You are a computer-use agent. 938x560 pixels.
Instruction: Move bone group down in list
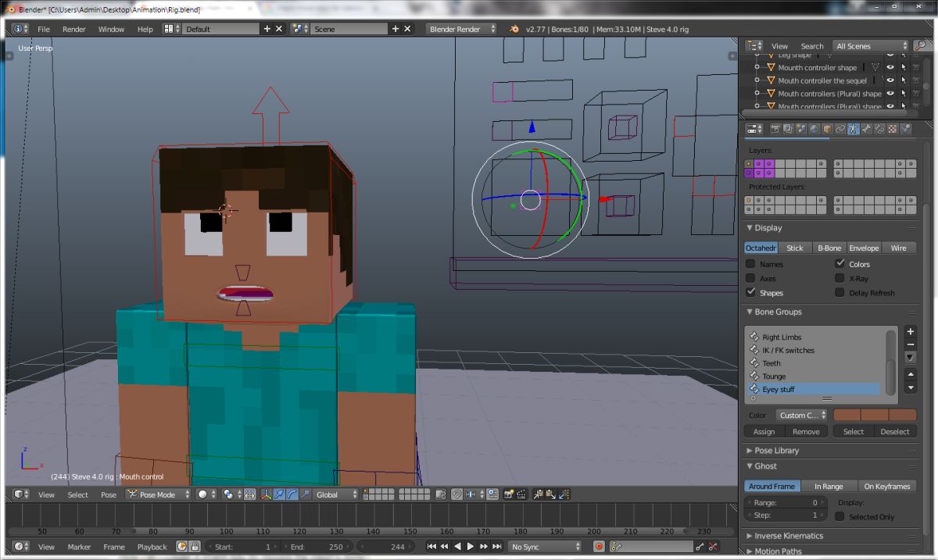(x=911, y=387)
